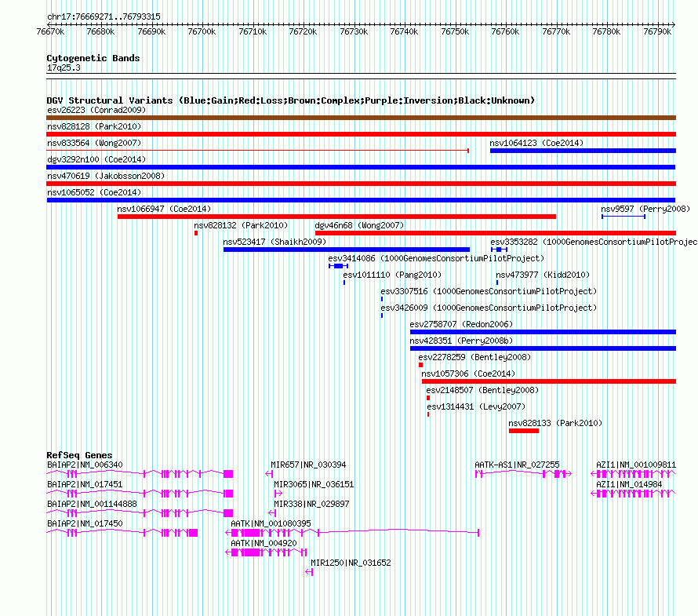Screen dimensions: 698x616
Task: Open AZI1|NM_014984 gene label
Action: tap(629, 484)
